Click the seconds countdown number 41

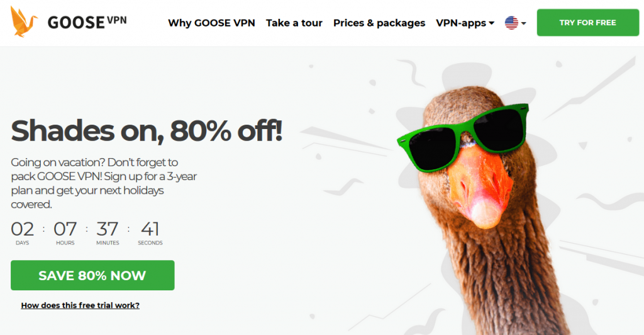[150, 229]
